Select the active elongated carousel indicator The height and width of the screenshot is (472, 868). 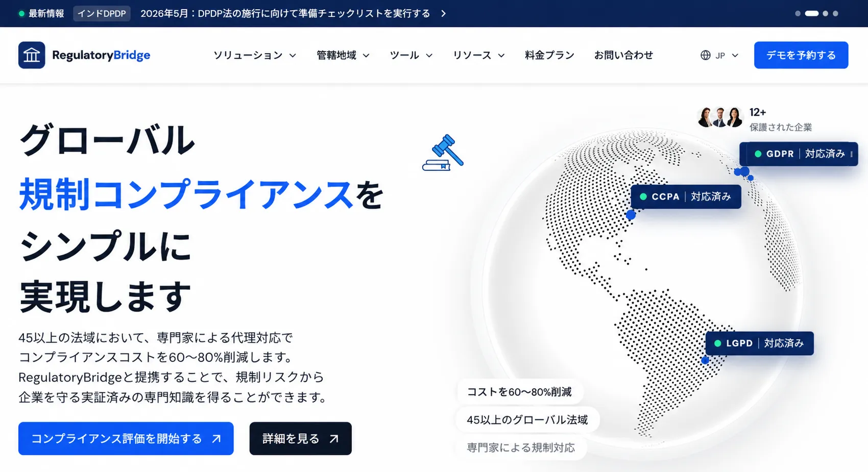point(812,14)
